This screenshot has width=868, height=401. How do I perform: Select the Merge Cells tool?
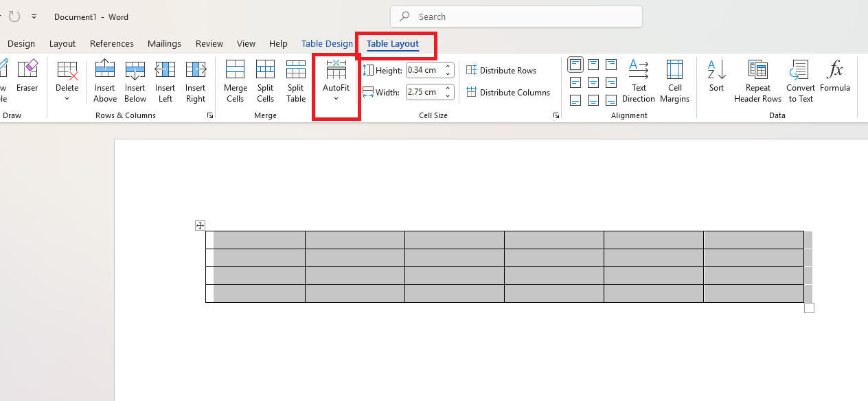pos(235,80)
